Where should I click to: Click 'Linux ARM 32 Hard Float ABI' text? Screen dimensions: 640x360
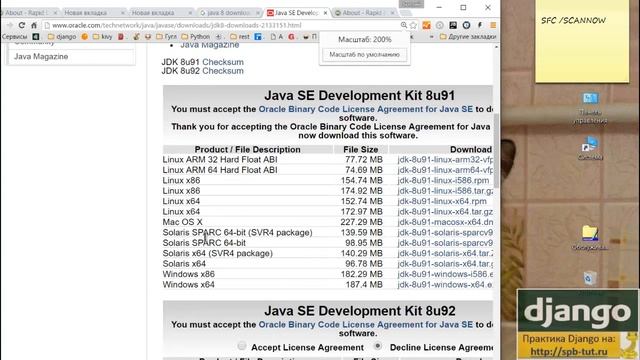click(220, 160)
